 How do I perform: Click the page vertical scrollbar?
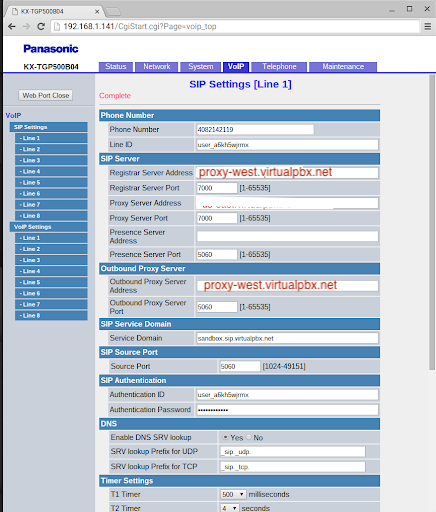pyautogui.click(x=432, y=222)
